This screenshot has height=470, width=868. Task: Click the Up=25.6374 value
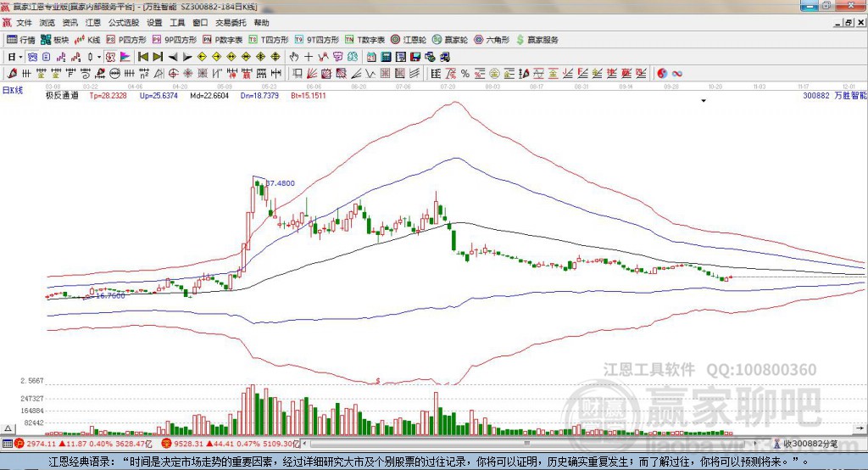[159, 95]
